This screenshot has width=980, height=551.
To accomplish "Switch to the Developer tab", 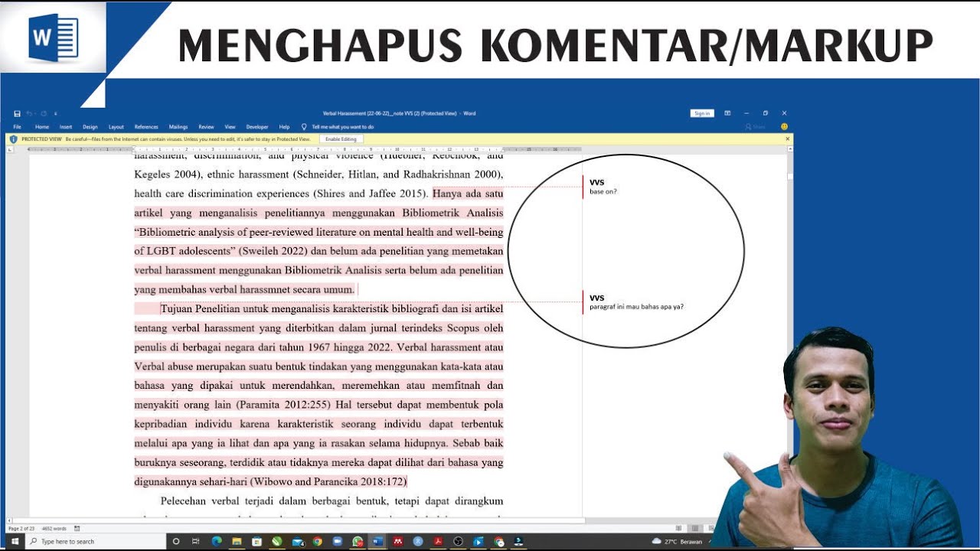I will coord(257,127).
